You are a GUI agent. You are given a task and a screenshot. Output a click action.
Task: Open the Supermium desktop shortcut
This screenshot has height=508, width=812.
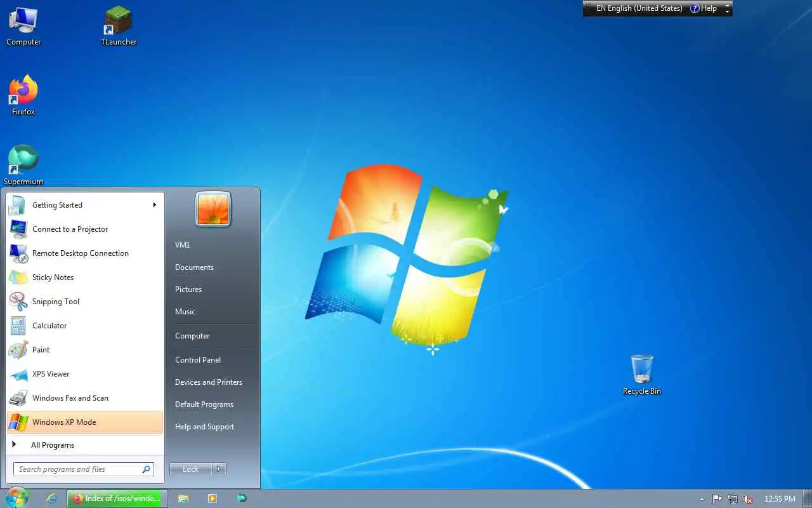pyautogui.click(x=23, y=166)
